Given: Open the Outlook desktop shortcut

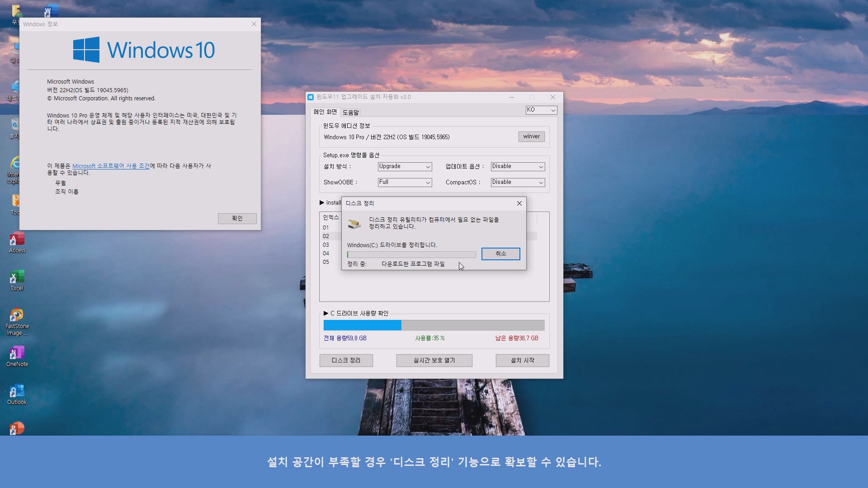Looking at the screenshot, I should click(x=17, y=394).
